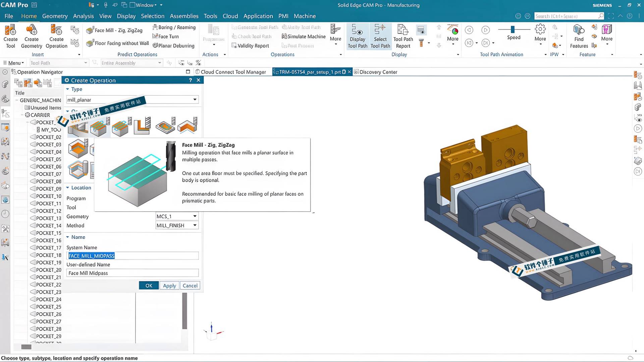Maximize the Operation Navigator panel
The width and height of the screenshot is (644, 362).
point(188,72)
